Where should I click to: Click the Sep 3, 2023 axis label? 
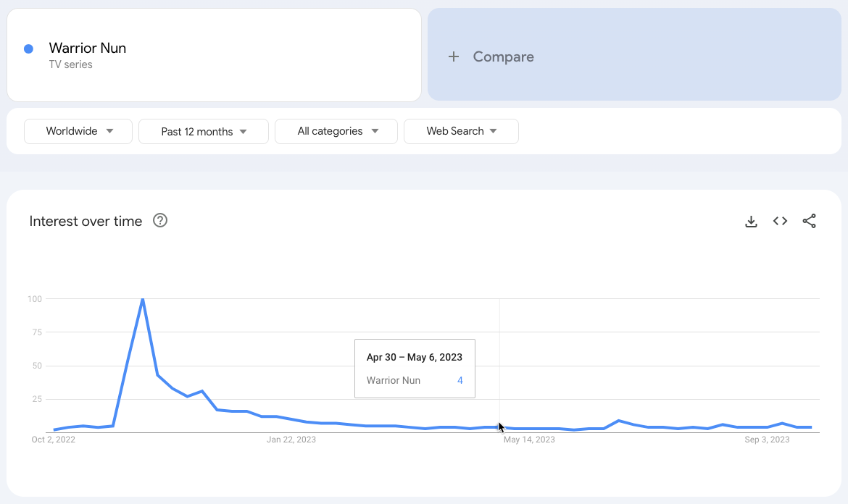767,439
